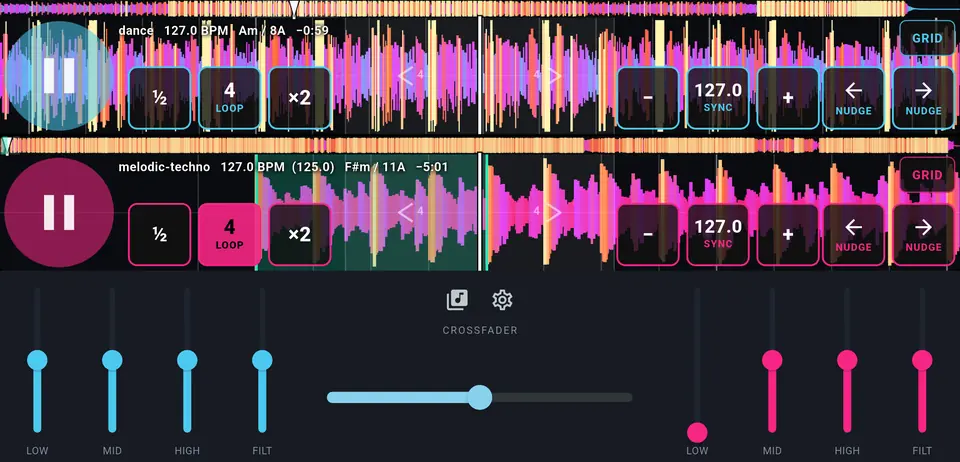Adjust the blue MID EQ slider
Viewport: 960px width, 462px height.
pyautogui.click(x=112, y=360)
